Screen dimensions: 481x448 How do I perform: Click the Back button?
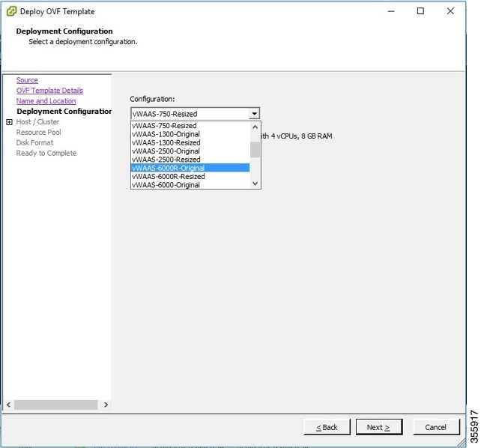327,427
